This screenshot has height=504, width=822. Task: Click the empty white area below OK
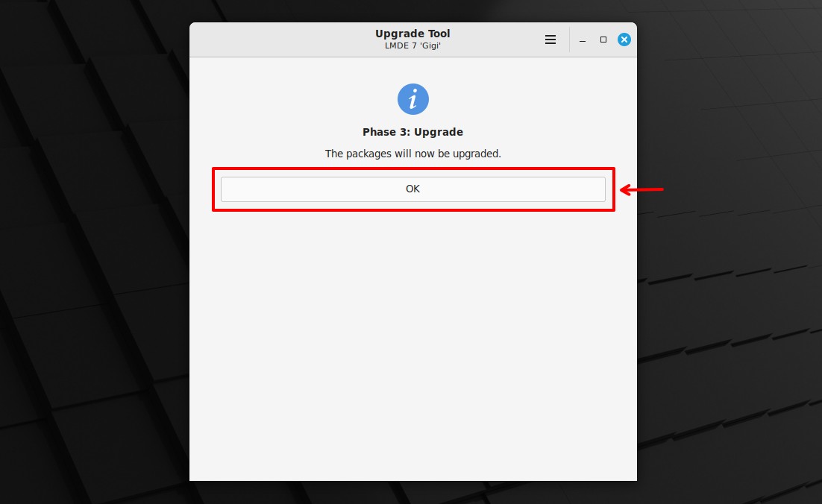tap(413, 346)
